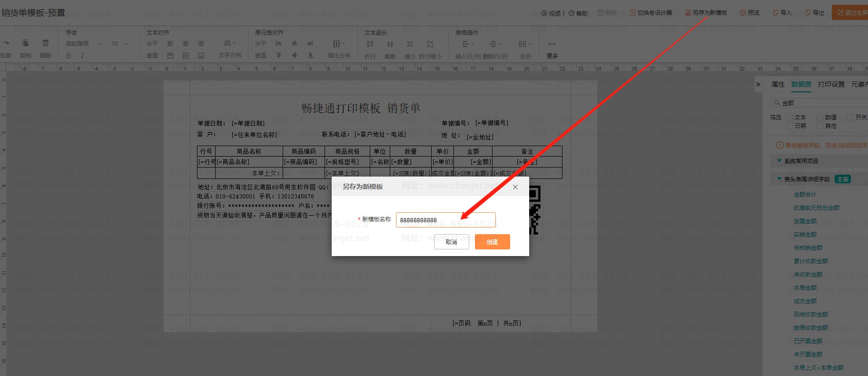Open the merge cells (合并) dropdown
This screenshot has height=376, width=868.
[525, 44]
